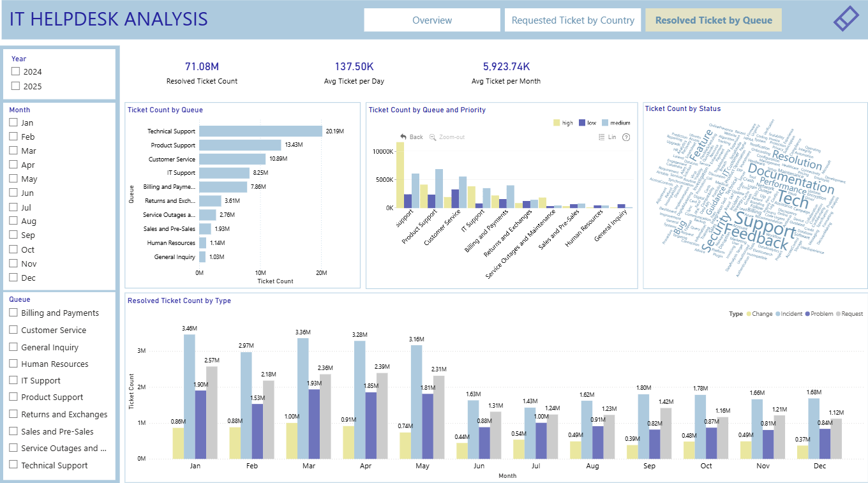This screenshot has width=868, height=483.
Task: Click the Back arrow in the priority chart
Action: 403,137
